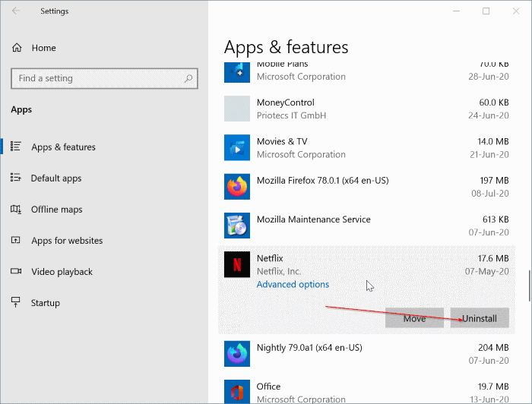This screenshot has height=404, width=532.
Task: Open Offline maps settings page
Action: coord(57,210)
